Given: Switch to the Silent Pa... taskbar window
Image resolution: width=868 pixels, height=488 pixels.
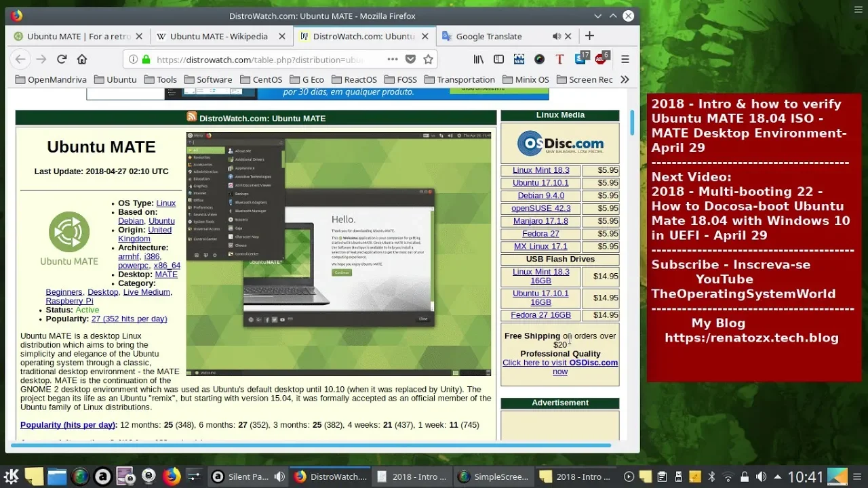Looking at the screenshot, I should (248, 476).
